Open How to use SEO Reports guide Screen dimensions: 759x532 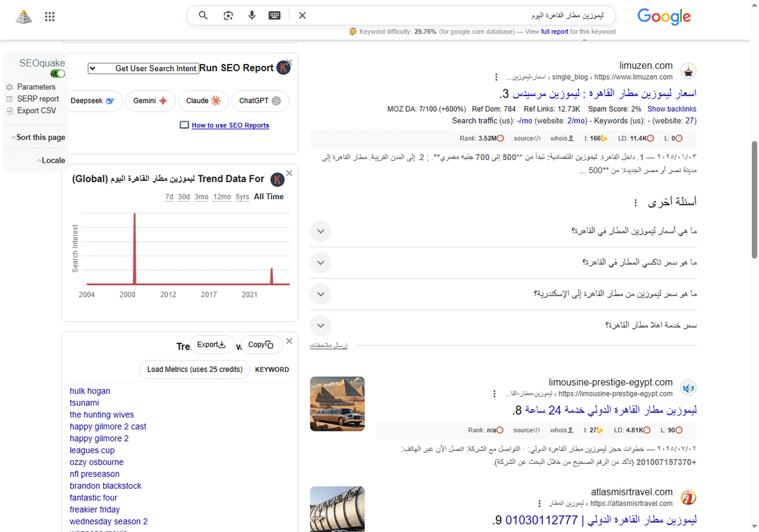coord(231,124)
